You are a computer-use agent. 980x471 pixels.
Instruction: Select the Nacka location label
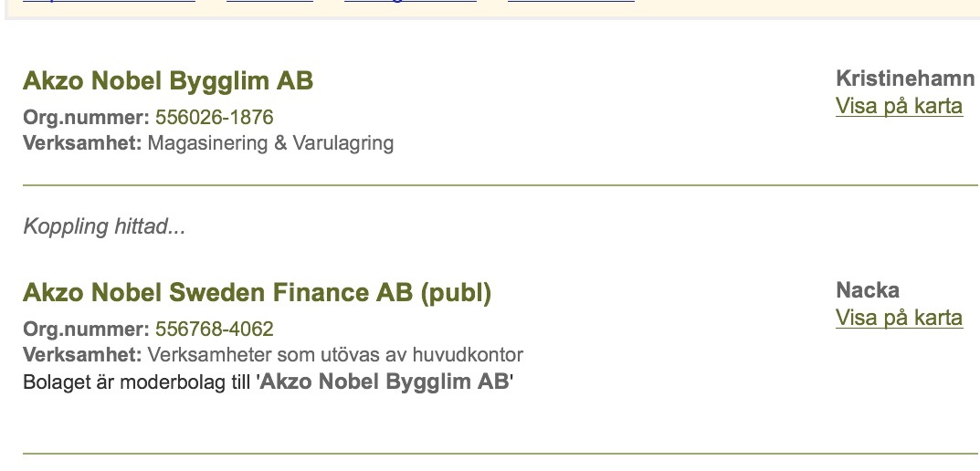868,290
